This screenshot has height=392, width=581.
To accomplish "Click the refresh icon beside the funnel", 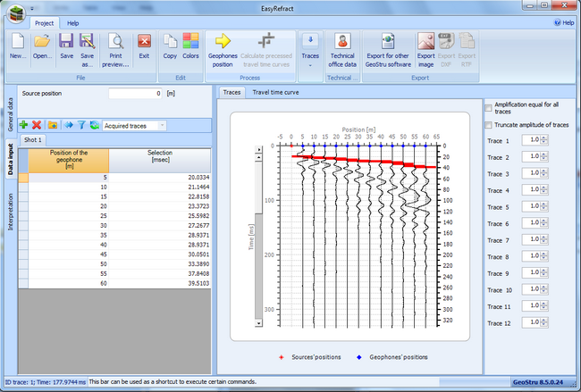I will (x=95, y=125).
